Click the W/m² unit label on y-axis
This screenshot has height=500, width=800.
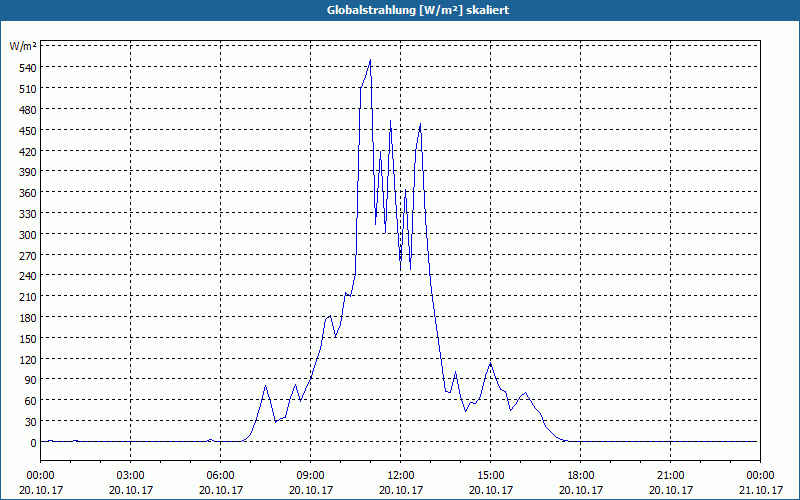pyautogui.click(x=22, y=47)
